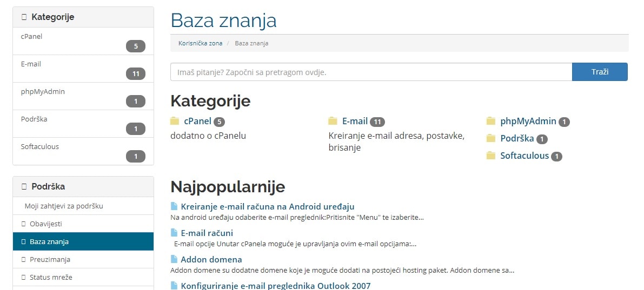Open Korisnička zona breadcrumb link
This screenshot has width=644, height=290.
click(201, 43)
